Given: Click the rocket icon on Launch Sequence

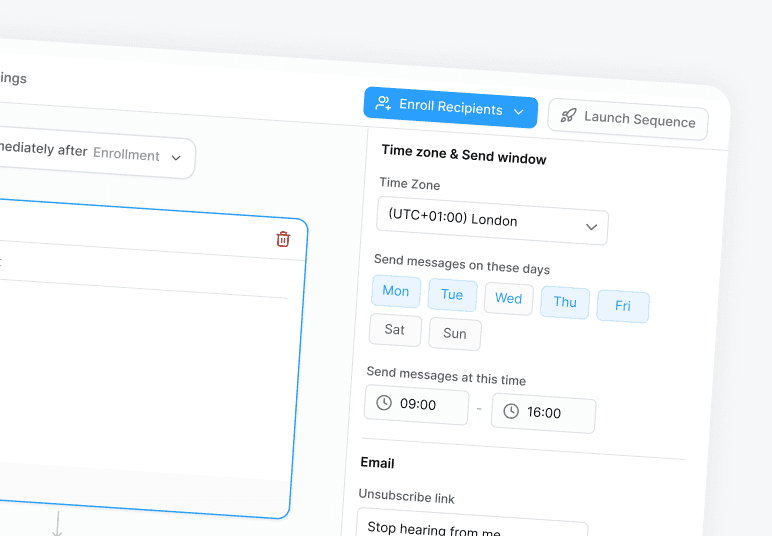Looking at the screenshot, I should 568,116.
